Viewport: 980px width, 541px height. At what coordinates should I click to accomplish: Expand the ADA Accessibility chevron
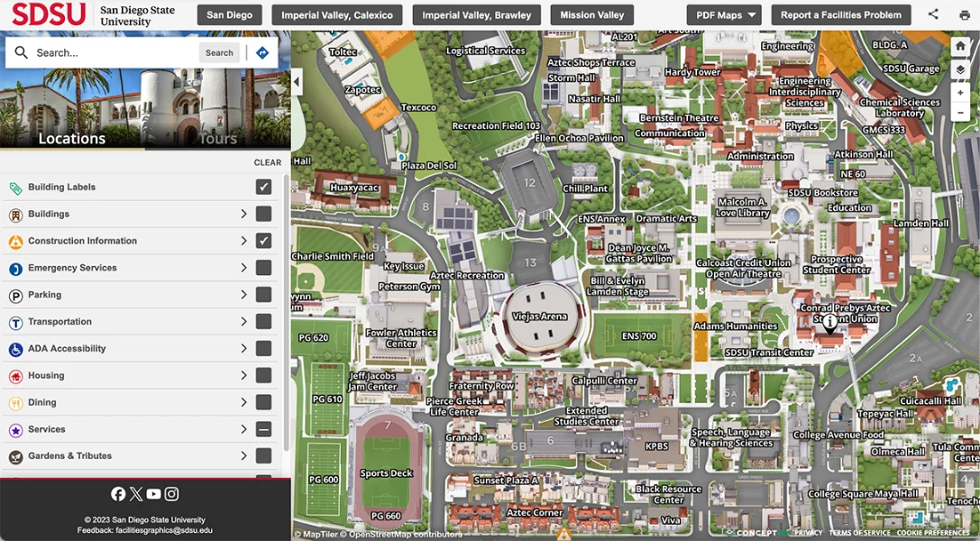tap(243, 348)
